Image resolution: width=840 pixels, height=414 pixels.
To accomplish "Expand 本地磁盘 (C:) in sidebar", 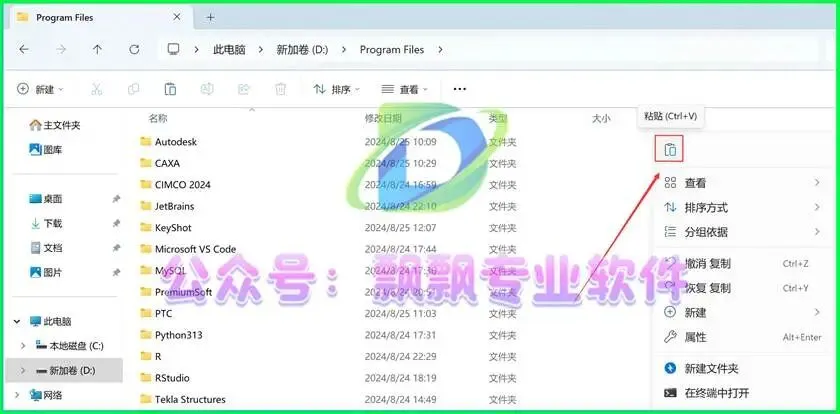I will 23,346.
